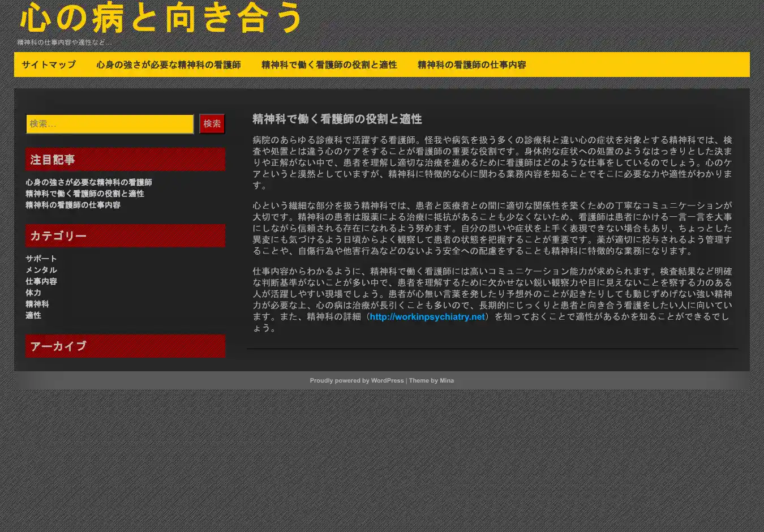764x532 pixels.
Task: Open the 精神科 category link
Action: click(37, 304)
